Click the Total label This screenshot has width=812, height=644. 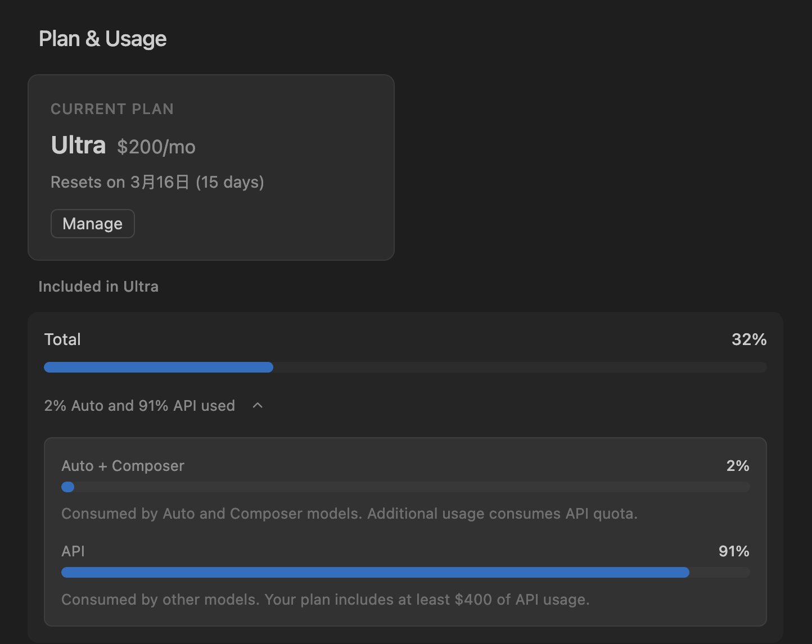point(62,339)
